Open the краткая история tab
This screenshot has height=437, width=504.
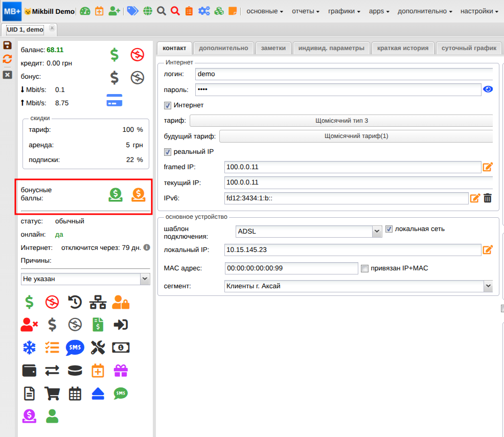[x=403, y=48]
